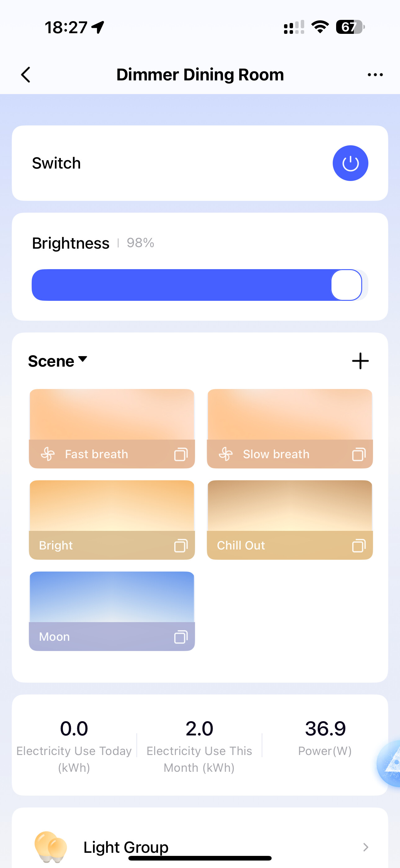Tap the back arrow icon
Screen dimensions: 400x868
tap(26, 75)
